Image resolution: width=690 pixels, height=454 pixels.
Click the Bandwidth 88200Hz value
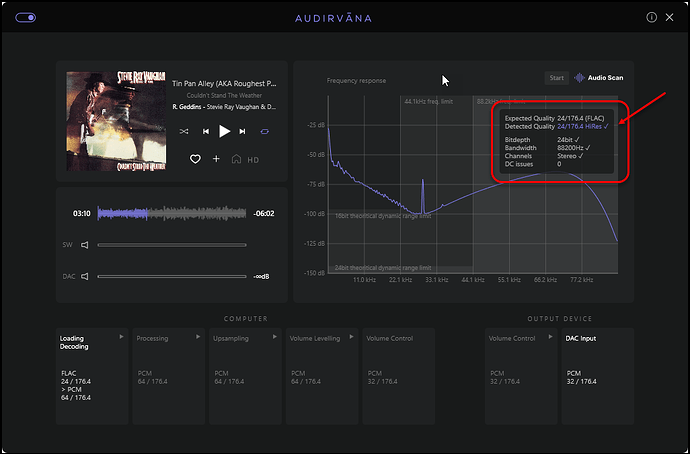tap(574, 148)
